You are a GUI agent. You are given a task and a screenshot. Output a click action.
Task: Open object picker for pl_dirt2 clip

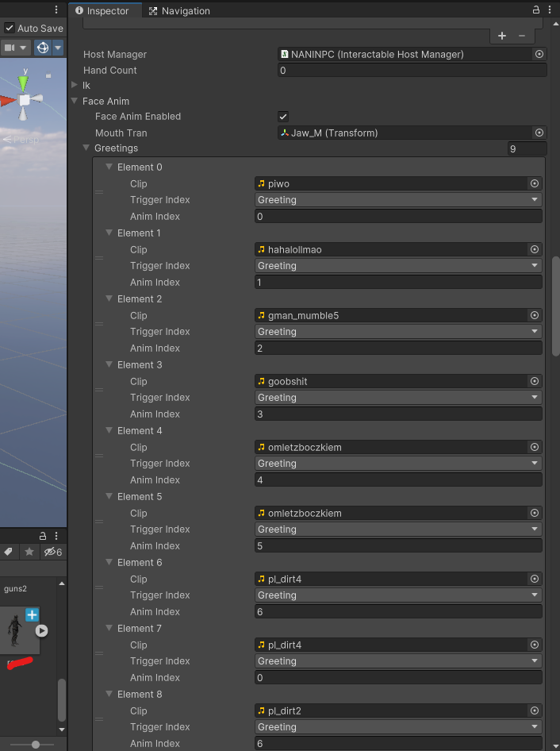534,711
